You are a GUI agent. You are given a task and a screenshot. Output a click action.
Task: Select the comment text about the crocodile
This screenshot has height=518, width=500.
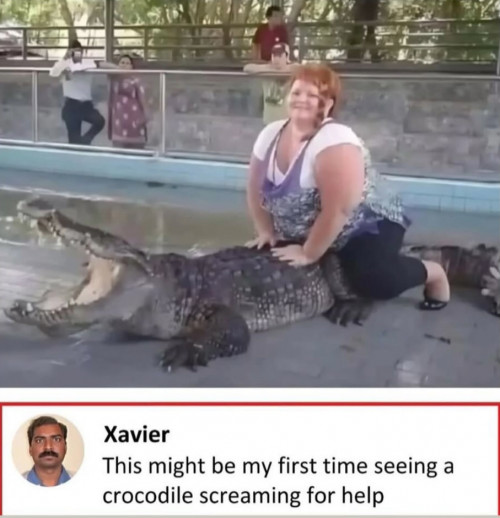pos(278,481)
